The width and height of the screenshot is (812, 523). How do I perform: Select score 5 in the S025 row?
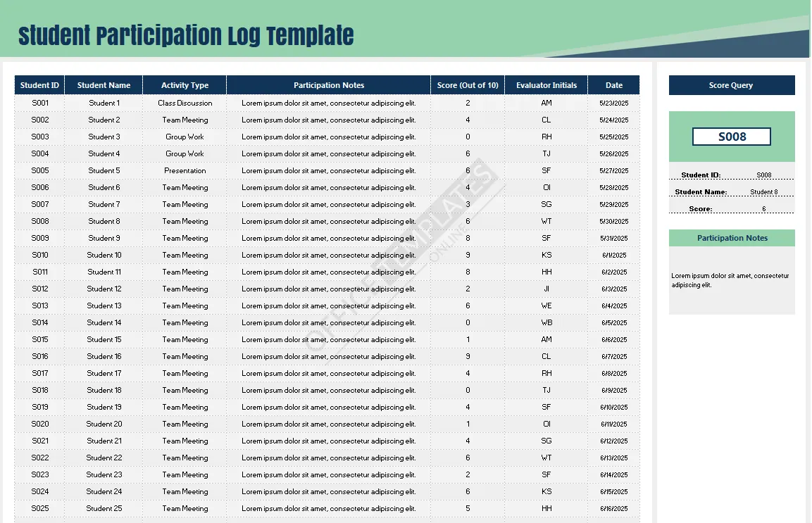coord(468,508)
